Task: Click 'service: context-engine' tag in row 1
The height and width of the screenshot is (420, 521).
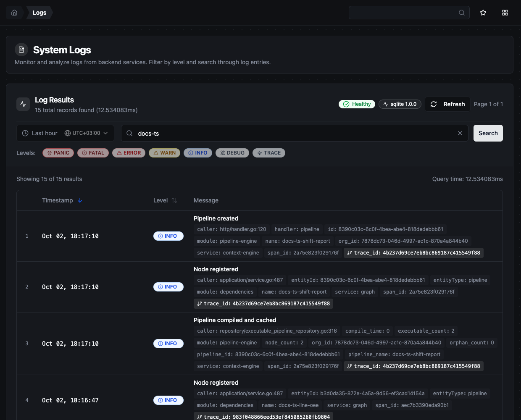Action: click(x=228, y=253)
